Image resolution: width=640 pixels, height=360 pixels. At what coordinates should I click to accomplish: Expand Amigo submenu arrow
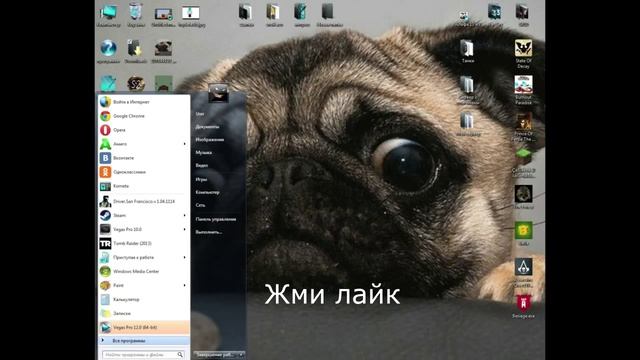pyautogui.click(x=184, y=144)
